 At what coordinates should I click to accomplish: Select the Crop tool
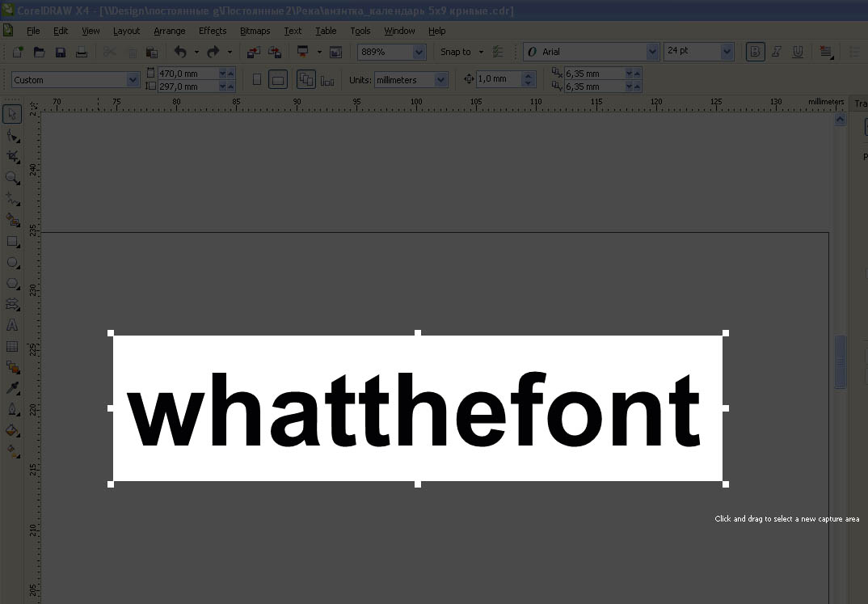coord(12,157)
